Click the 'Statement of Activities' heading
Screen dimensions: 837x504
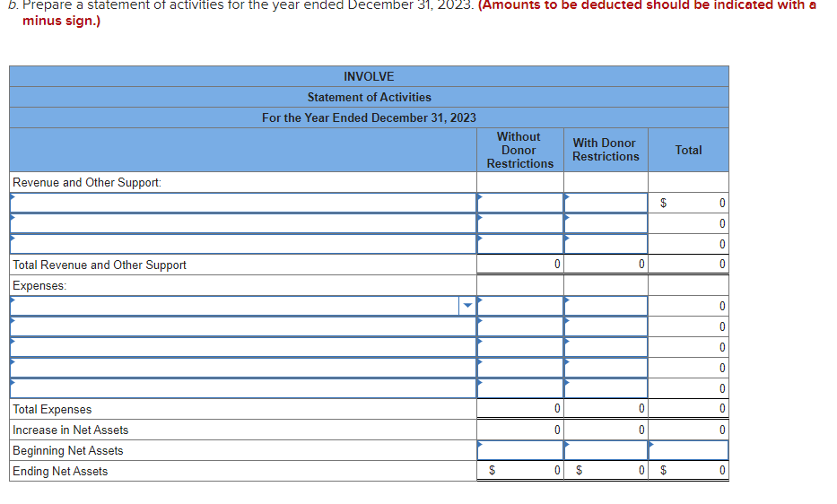point(369,97)
